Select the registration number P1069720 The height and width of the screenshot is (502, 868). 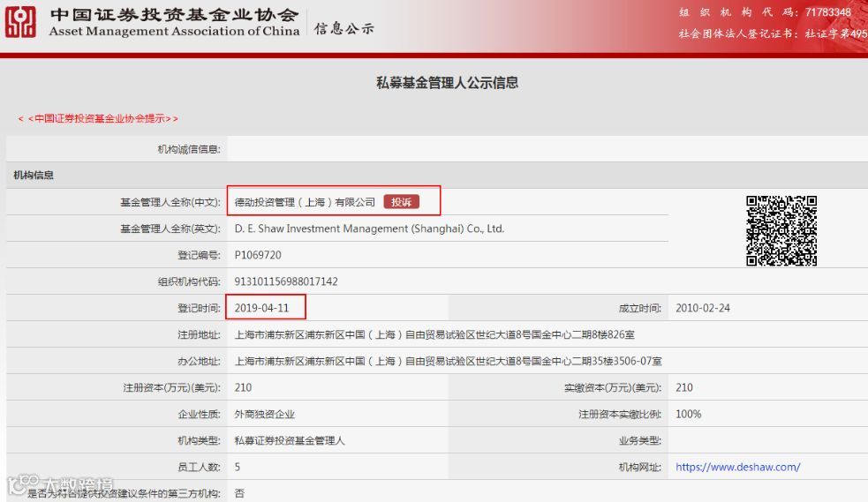click(258, 255)
